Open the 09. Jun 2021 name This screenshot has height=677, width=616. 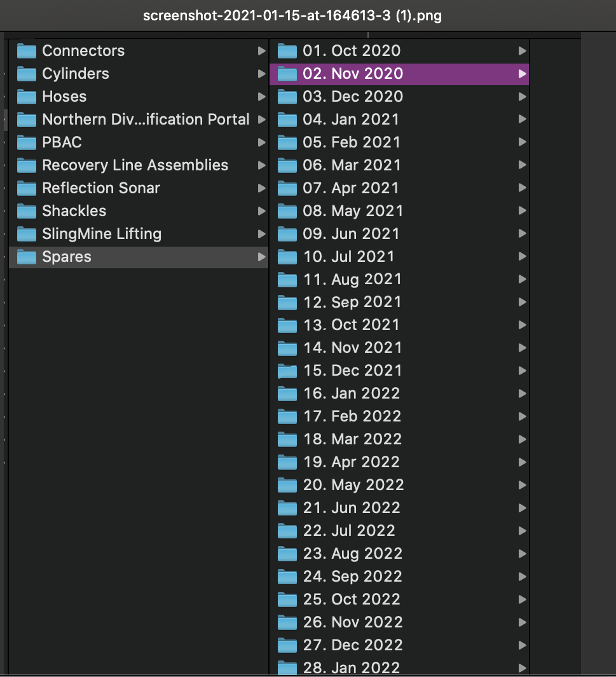coord(351,234)
